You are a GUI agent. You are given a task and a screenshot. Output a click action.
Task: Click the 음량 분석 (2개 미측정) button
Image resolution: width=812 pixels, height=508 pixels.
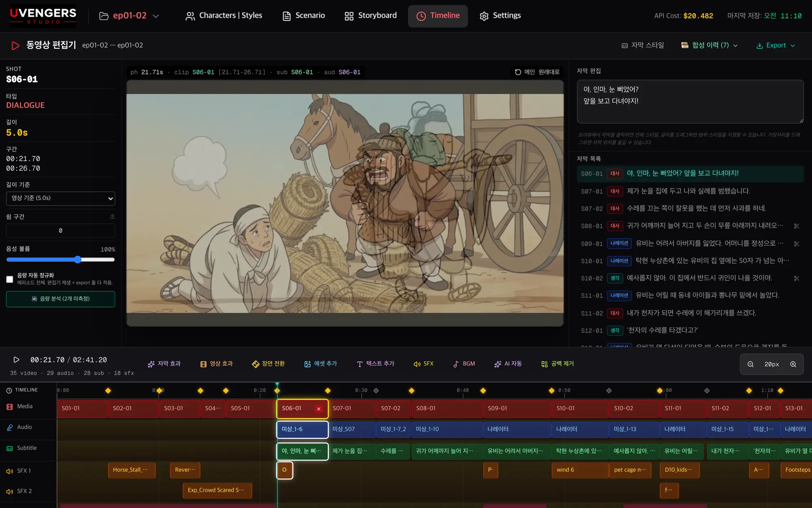tap(60, 299)
